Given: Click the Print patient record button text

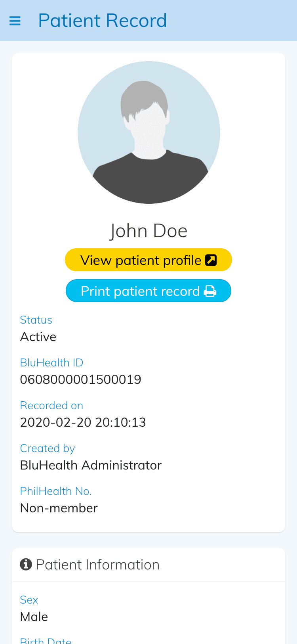Looking at the screenshot, I should tap(140, 291).
